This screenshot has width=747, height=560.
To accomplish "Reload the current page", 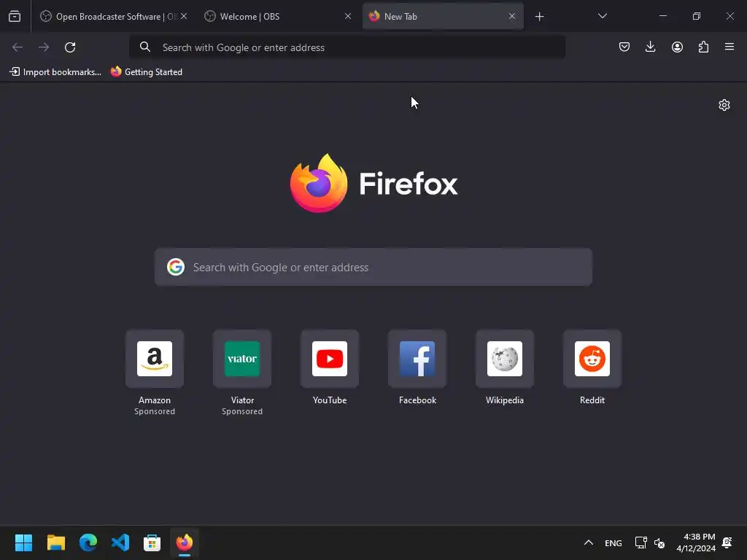I will coord(70,47).
